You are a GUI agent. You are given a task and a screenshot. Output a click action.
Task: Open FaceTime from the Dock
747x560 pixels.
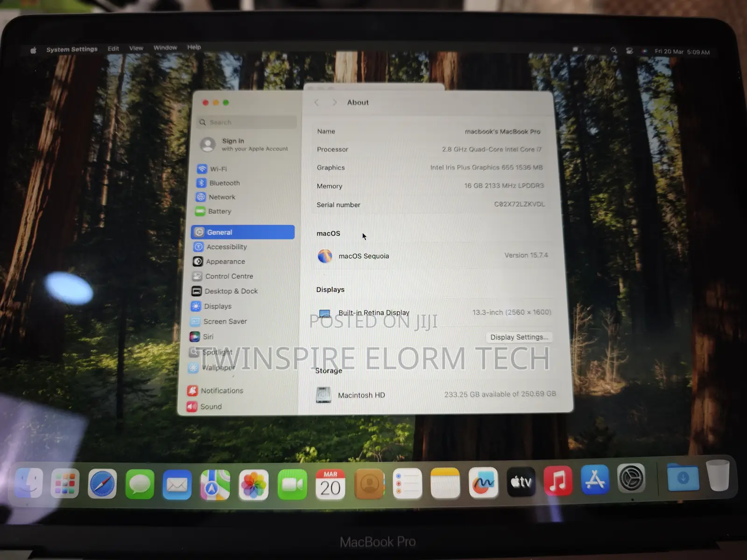(x=292, y=485)
